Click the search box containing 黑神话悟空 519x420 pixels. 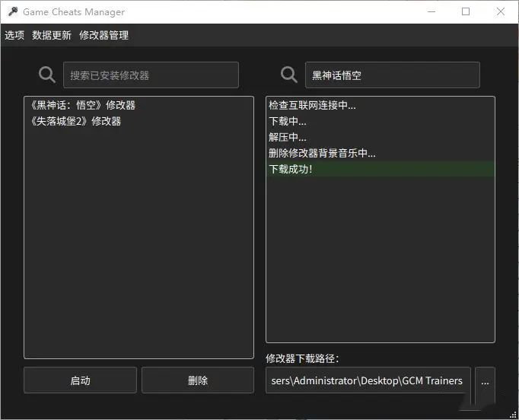[x=392, y=75]
